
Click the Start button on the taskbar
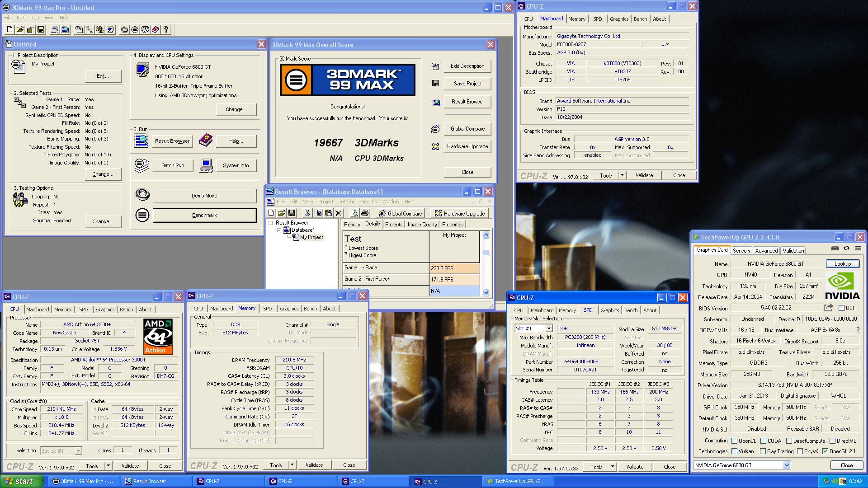click(x=21, y=481)
